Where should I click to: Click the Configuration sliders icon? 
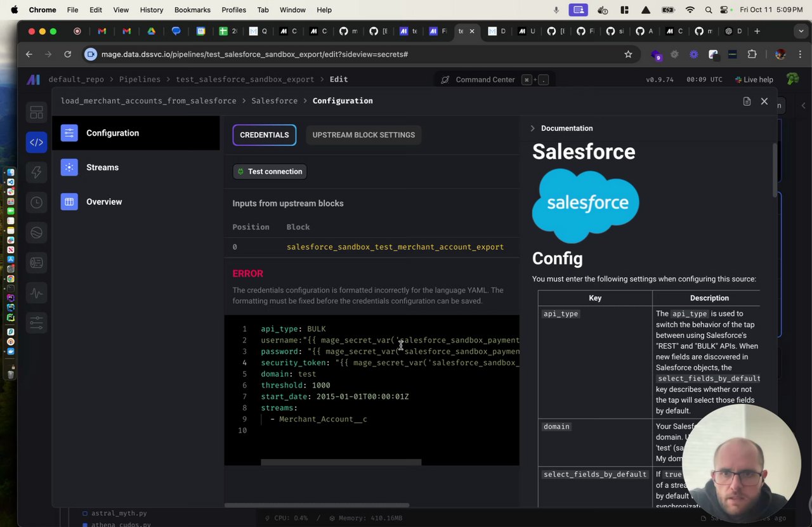click(69, 133)
